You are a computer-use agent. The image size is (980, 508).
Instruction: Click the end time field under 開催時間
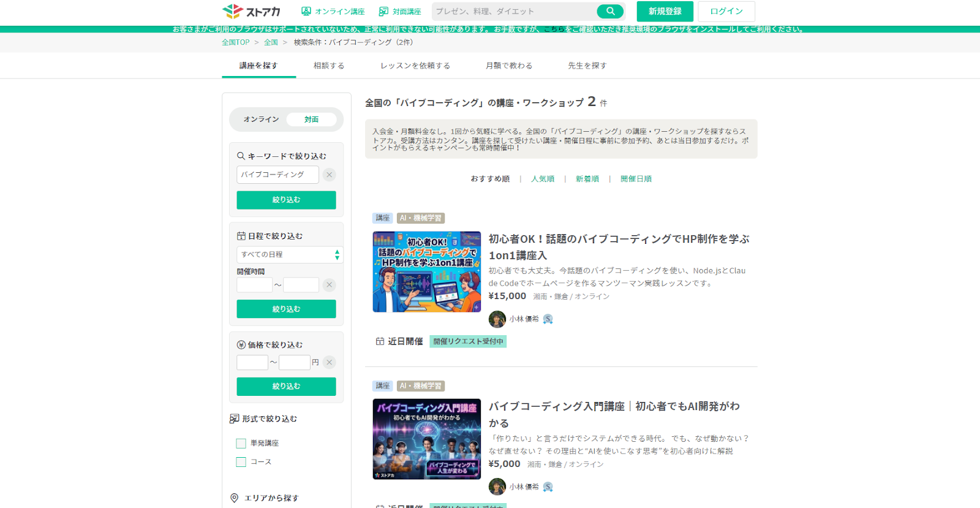coord(301,285)
